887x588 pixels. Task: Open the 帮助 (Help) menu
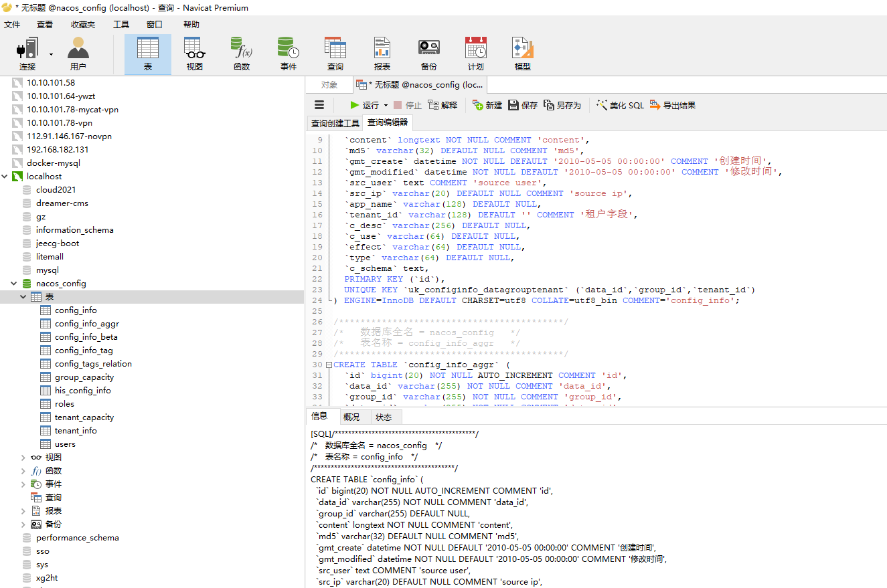pyautogui.click(x=191, y=25)
